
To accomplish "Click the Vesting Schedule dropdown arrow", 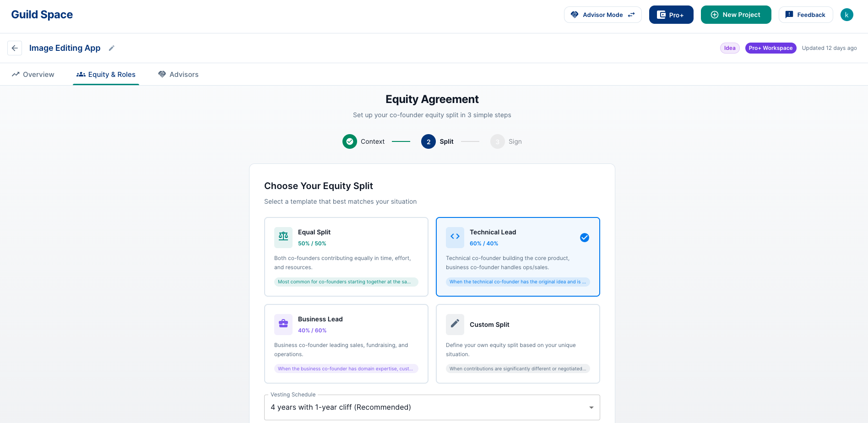I will click(591, 407).
